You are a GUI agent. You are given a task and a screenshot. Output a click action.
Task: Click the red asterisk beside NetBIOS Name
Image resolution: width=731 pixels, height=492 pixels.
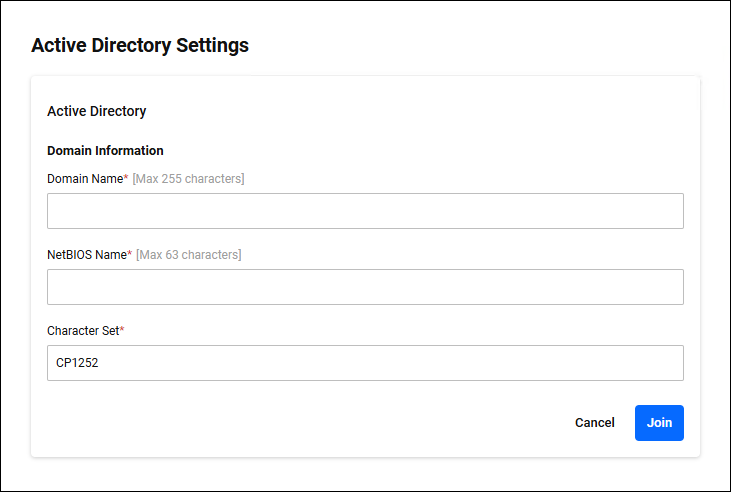pyautogui.click(x=129, y=254)
